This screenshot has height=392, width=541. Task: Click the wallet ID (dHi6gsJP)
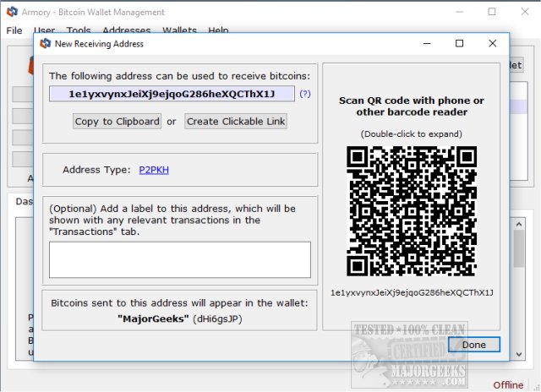click(217, 318)
